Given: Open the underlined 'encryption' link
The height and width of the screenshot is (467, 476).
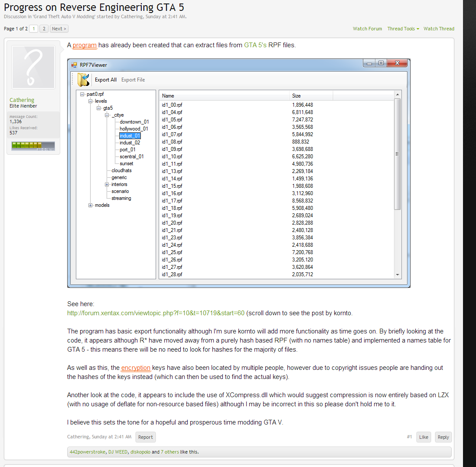Looking at the screenshot, I should 136,368.
